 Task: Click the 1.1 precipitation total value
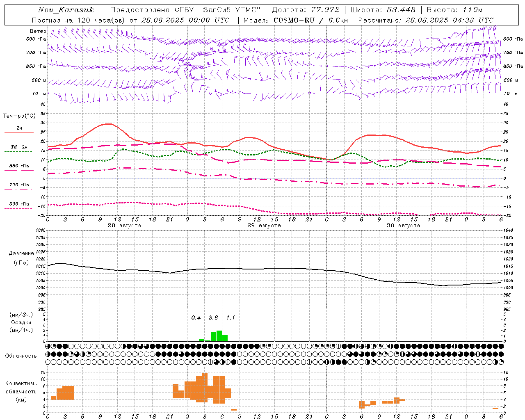click(x=231, y=318)
